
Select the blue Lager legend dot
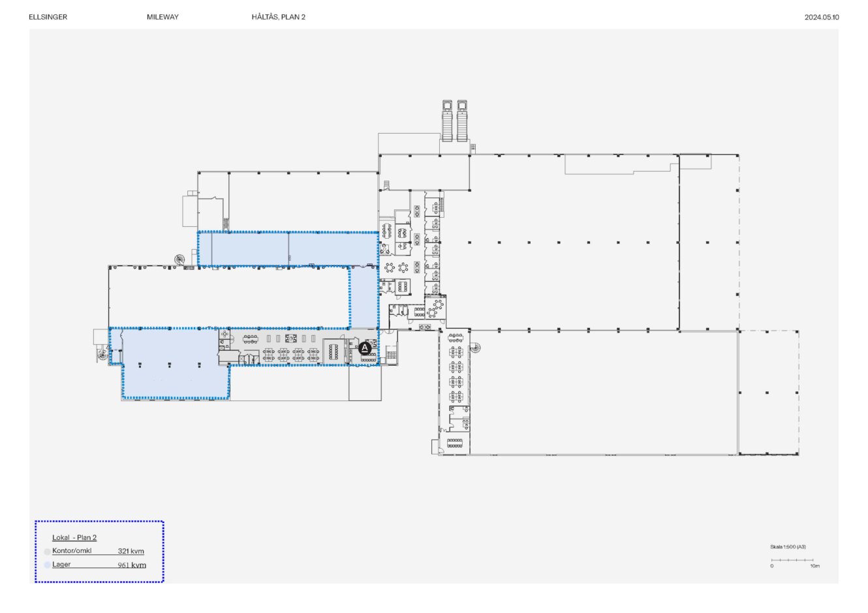(47, 565)
